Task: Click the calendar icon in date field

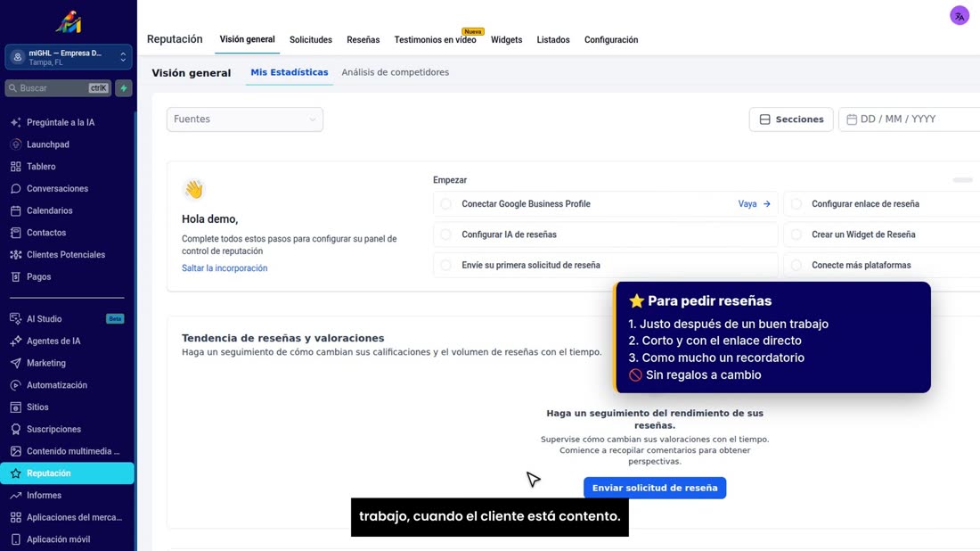Action: pyautogui.click(x=851, y=119)
